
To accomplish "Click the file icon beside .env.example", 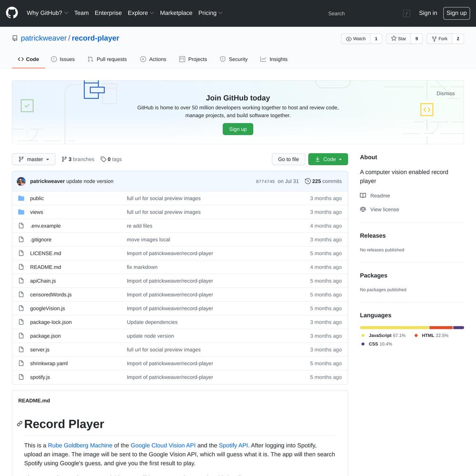I will pyautogui.click(x=21, y=226).
